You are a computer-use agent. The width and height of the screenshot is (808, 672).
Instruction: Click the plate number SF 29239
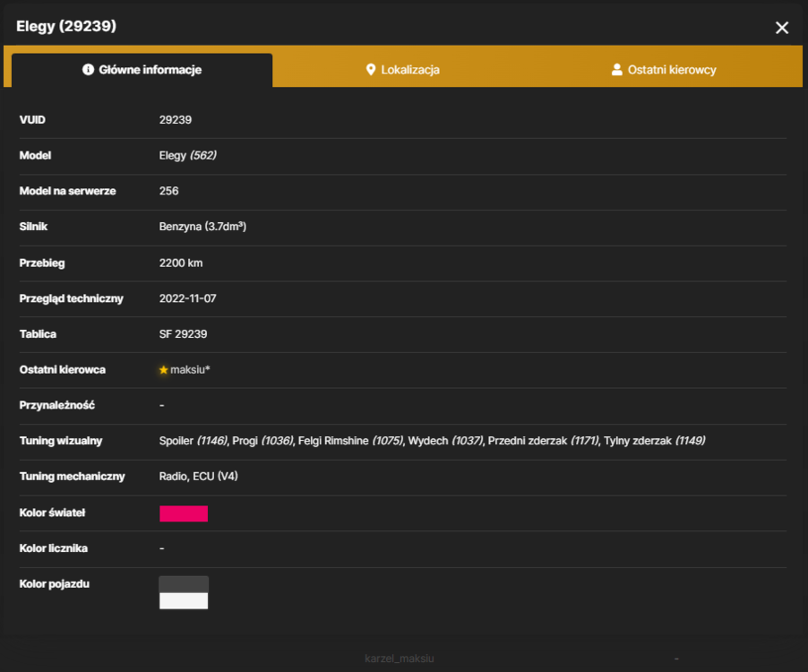(x=183, y=334)
